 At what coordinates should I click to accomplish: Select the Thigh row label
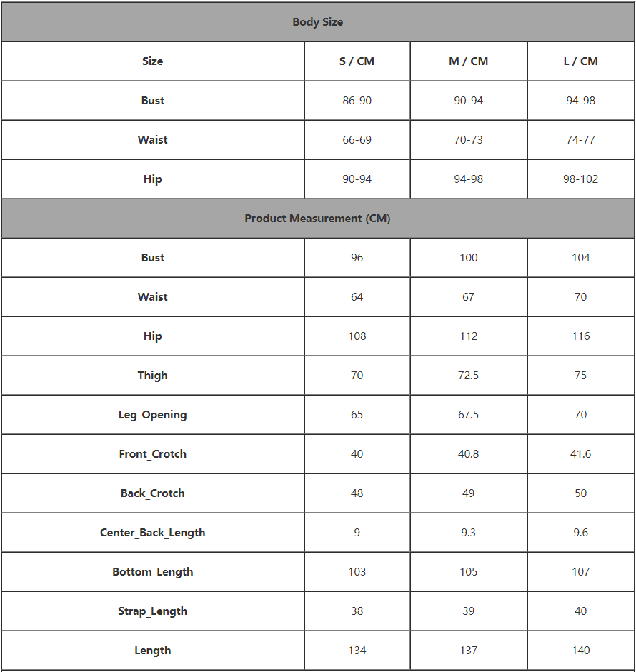coord(152,376)
